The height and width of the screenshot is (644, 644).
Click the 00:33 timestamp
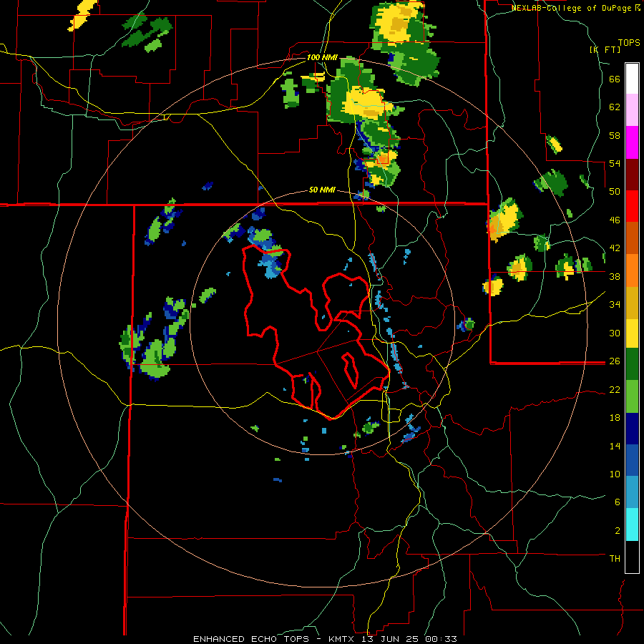coord(441,639)
